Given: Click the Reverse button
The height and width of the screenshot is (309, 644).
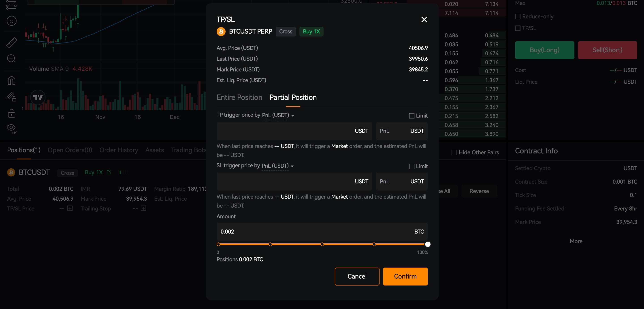Looking at the screenshot, I should point(479,191).
